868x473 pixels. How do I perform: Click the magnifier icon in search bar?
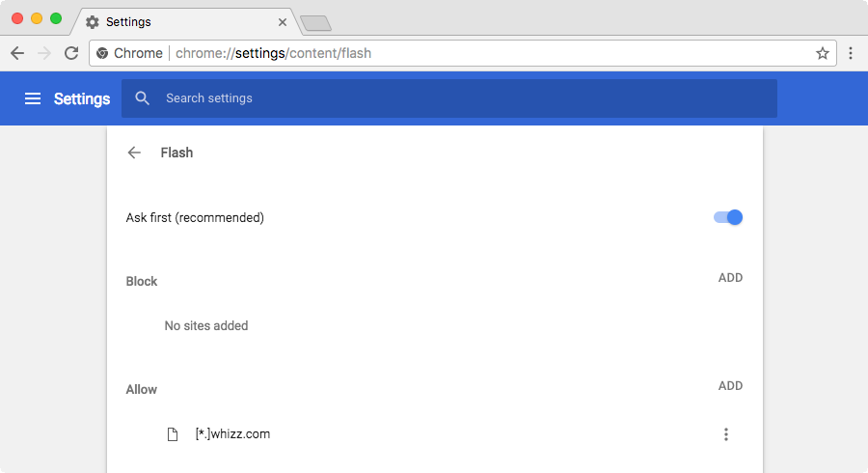143,98
